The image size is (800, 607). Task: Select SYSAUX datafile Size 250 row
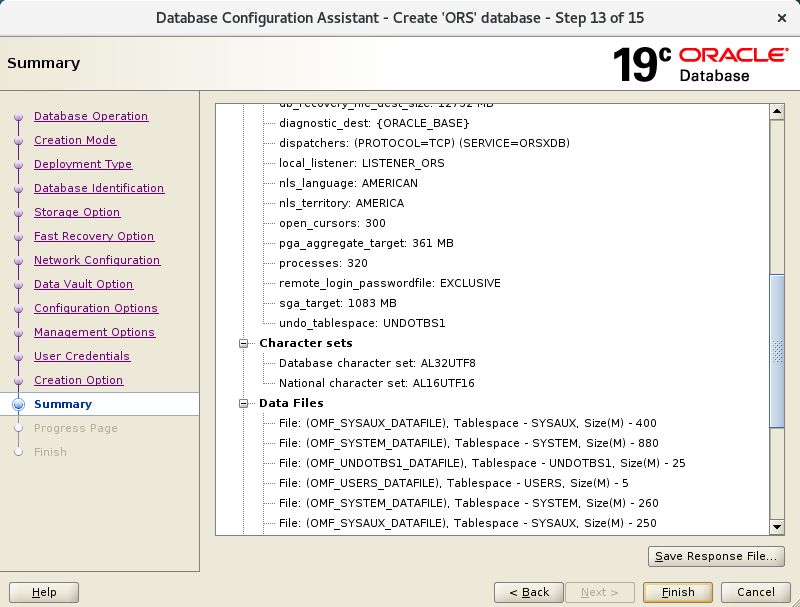click(468, 523)
